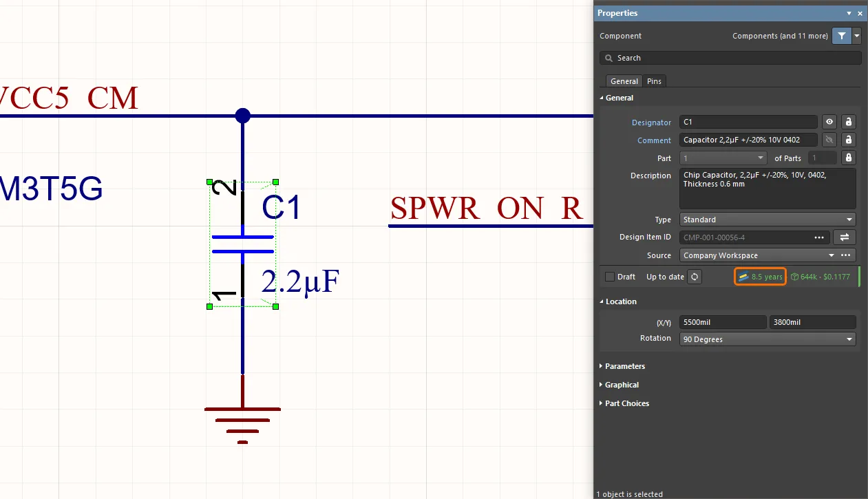Click the refresh Up to date icon
Viewport: 868px width, 499px height.
pyautogui.click(x=695, y=277)
